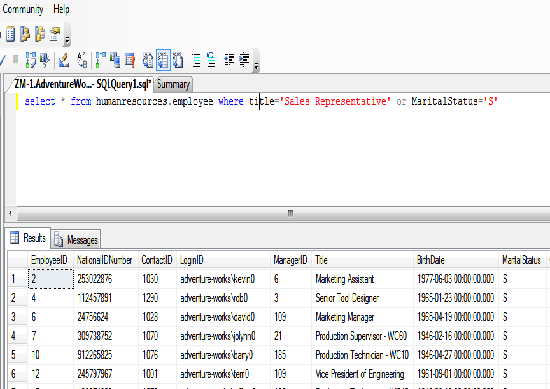Toggle Include Actual Execution Plan
The image size is (550, 389).
(x=101, y=60)
